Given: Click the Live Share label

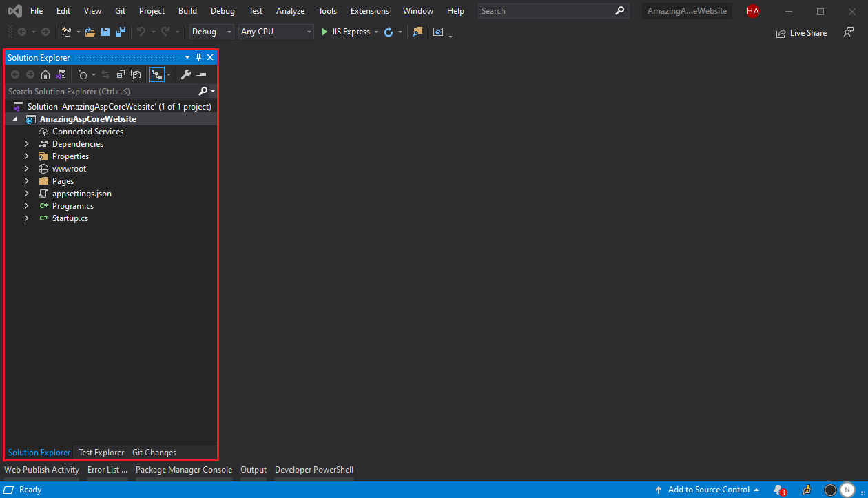Looking at the screenshot, I should point(808,33).
